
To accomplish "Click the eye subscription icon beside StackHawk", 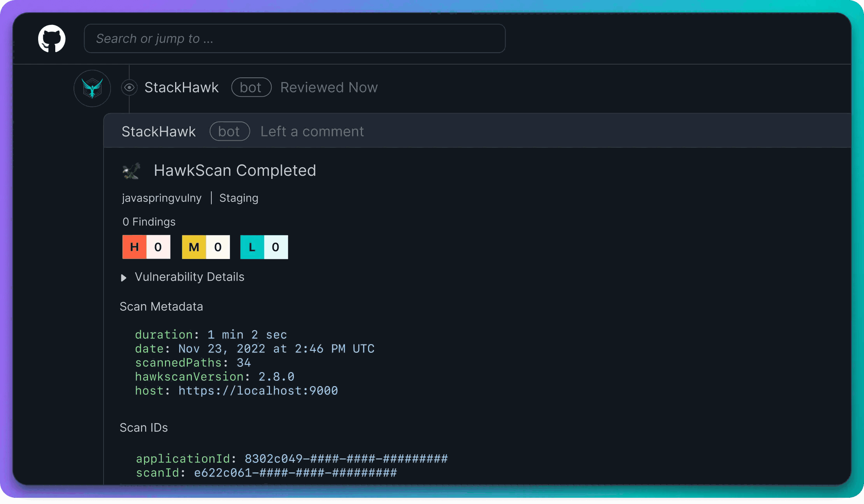I will 129,87.
